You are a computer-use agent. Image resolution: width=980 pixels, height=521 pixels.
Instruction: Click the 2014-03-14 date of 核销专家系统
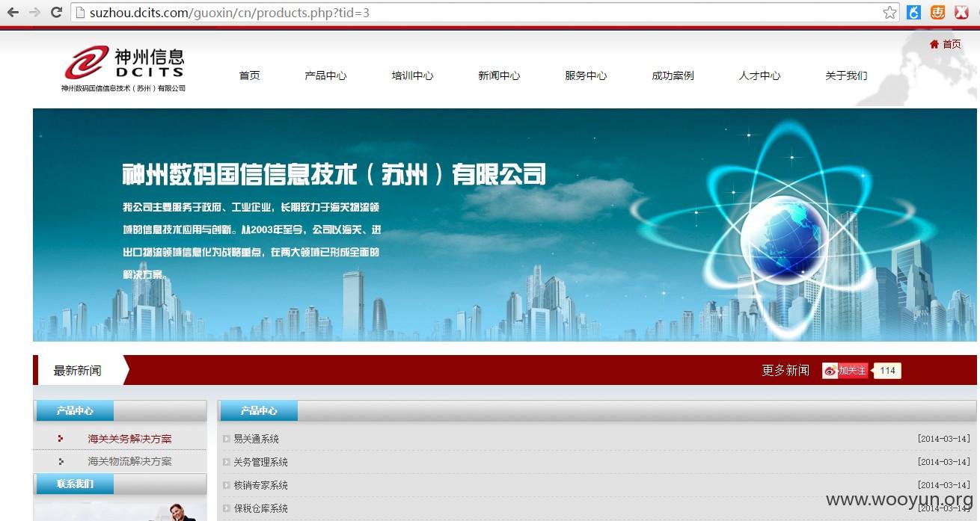coord(943,485)
